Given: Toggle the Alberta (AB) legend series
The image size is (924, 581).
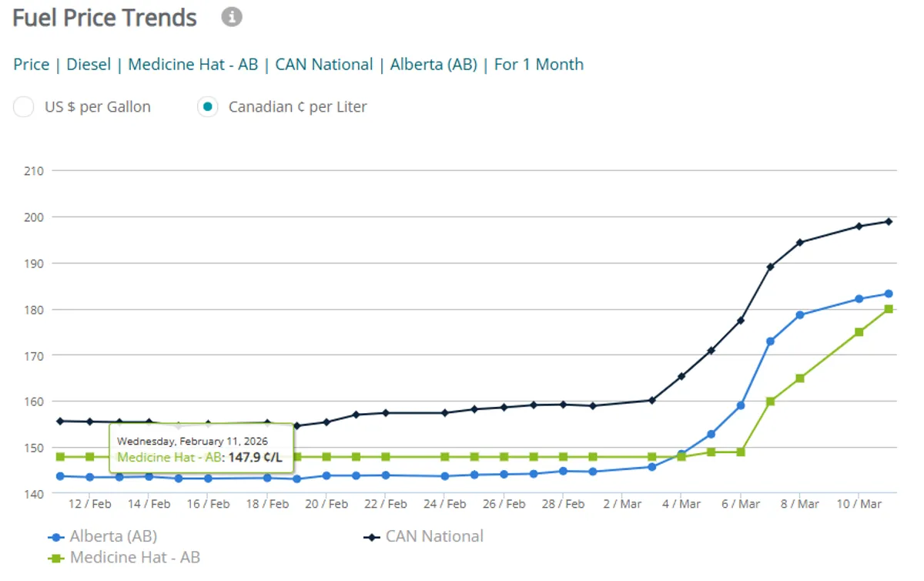Looking at the screenshot, I should [113, 537].
